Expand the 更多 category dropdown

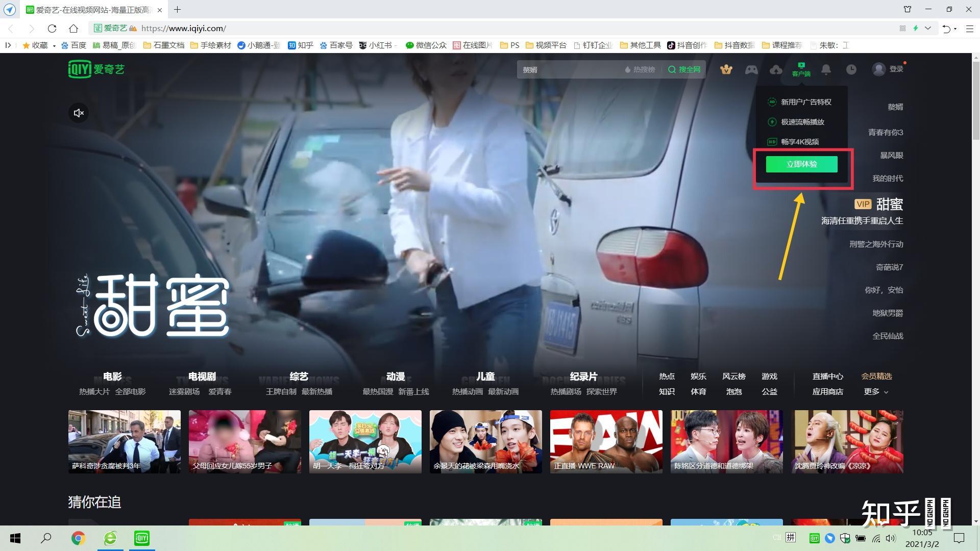[876, 392]
